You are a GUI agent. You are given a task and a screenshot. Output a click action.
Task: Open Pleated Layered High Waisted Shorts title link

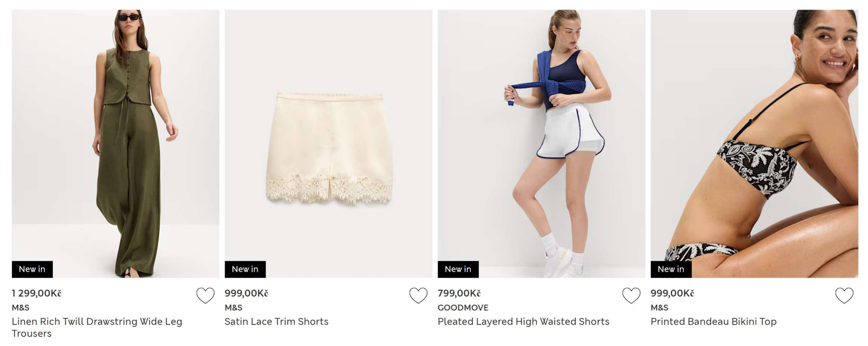[x=523, y=321]
